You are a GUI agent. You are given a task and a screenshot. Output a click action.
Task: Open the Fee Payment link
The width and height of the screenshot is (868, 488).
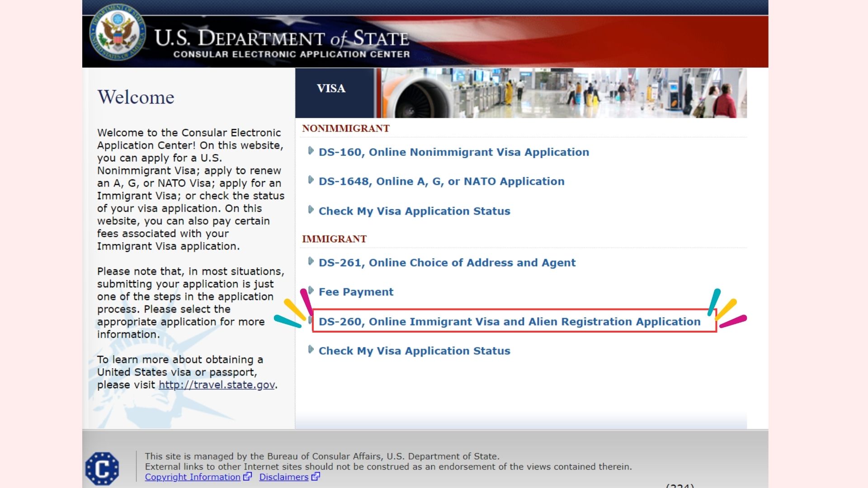click(x=356, y=292)
